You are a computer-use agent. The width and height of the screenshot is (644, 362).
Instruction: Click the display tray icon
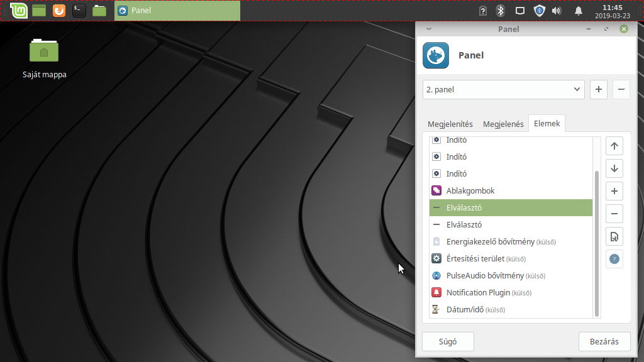coord(520,11)
